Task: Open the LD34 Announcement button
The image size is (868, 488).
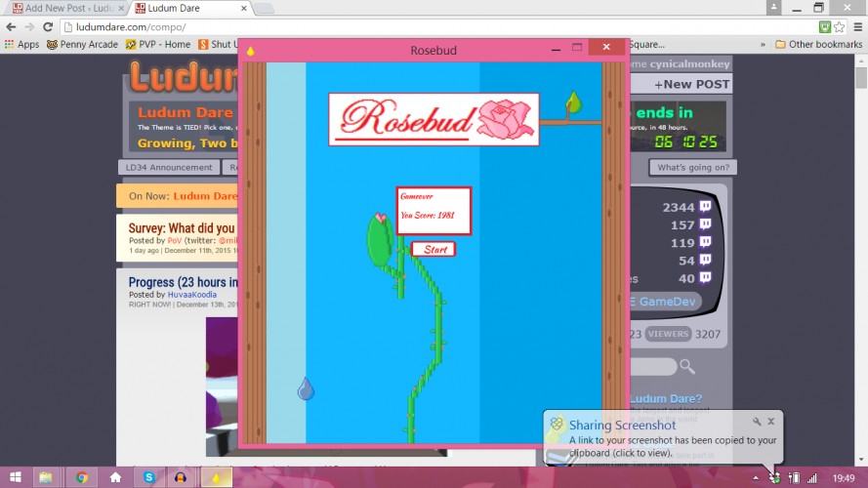Action: pos(169,167)
